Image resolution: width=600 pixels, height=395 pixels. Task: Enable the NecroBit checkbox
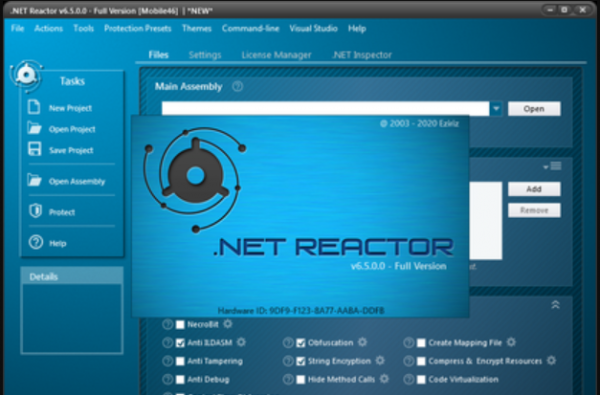click(180, 325)
